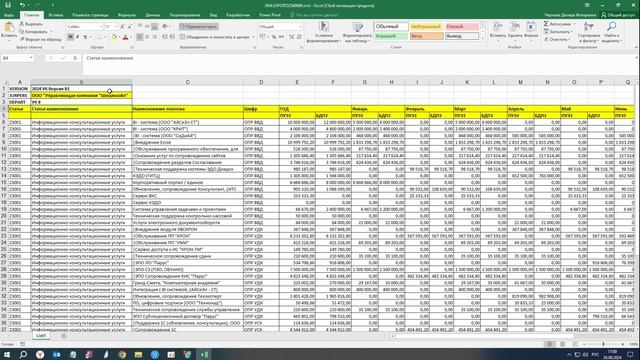This screenshot has height=360, width=640.
Task: Open the Файл tab
Action: click(x=9, y=15)
